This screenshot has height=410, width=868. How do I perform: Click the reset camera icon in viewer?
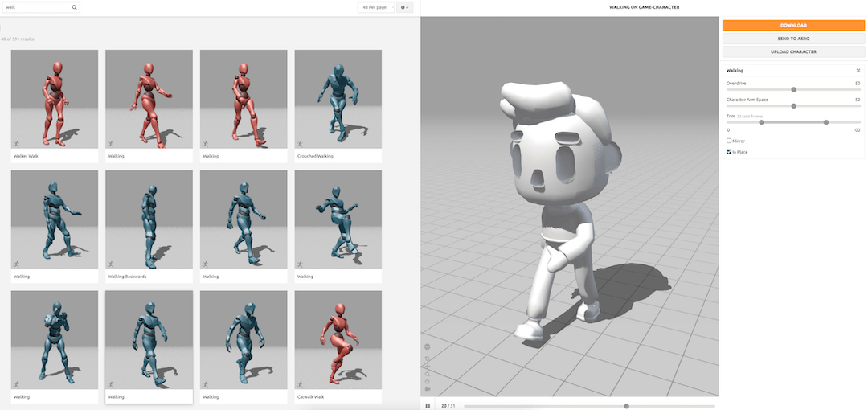(428, 359)
